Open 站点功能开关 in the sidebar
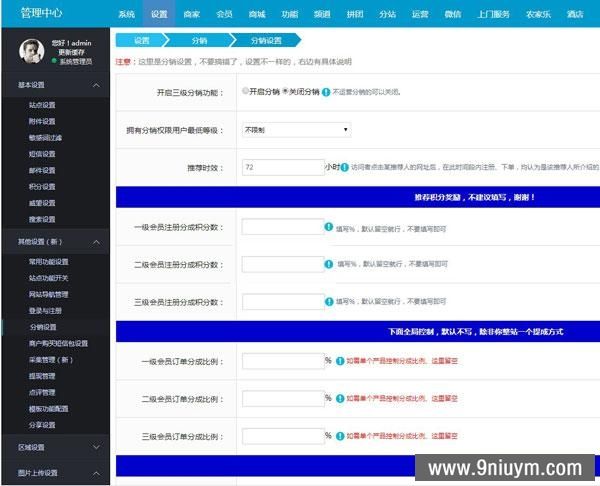This screenshot has width=600, height=486. click(x=49, y=278)
